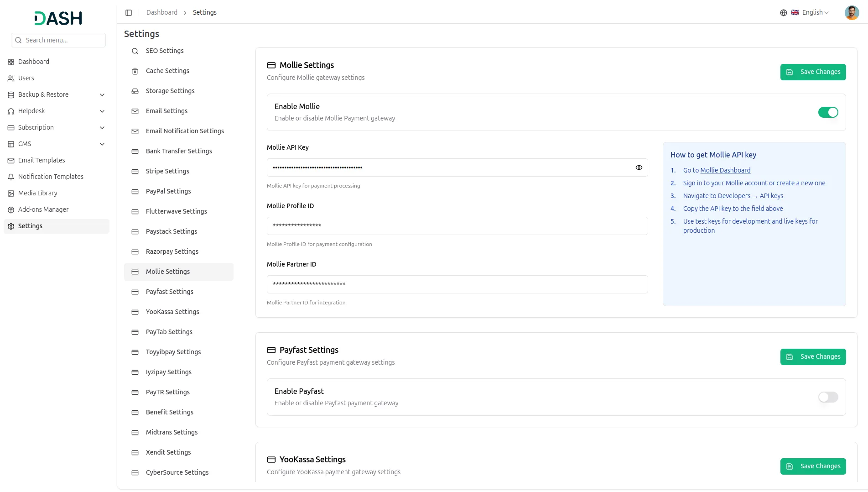This screenshot has width=868, height=492.
Task: Click the sidebar collapse panel icon
Action: click(x=129, y=13)
